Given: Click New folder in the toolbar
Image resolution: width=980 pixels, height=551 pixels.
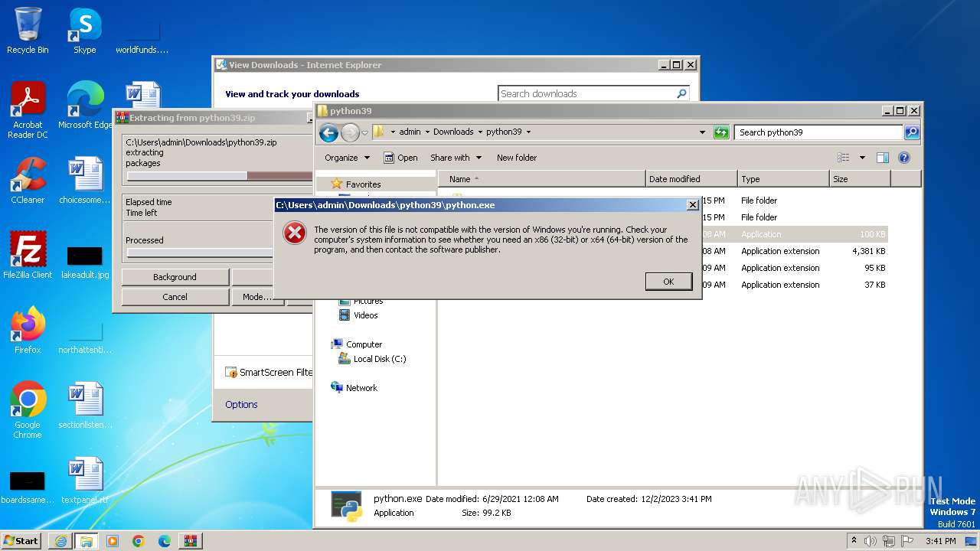Looking at the screenshot, I should (517, 158).
